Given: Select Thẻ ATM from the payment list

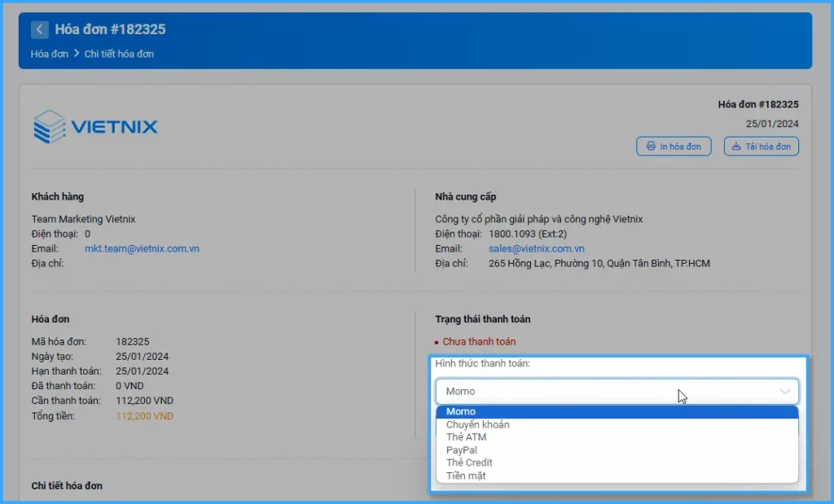Looking at the screenshot, I should tap(466, 437).
